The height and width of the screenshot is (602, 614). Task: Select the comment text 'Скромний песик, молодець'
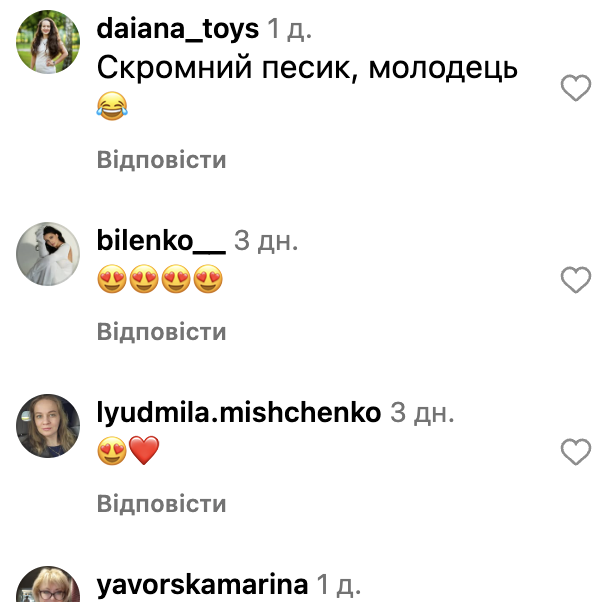307,69
